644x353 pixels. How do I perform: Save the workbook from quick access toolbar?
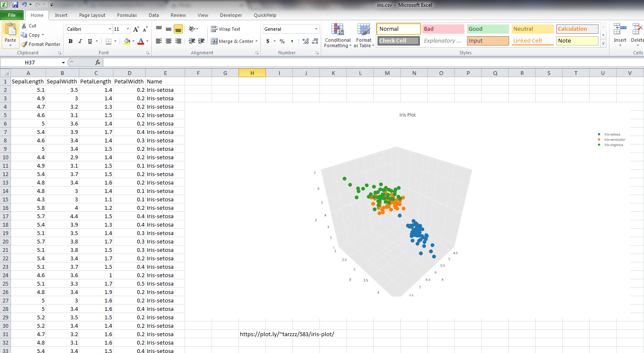(x=15, y=5)
